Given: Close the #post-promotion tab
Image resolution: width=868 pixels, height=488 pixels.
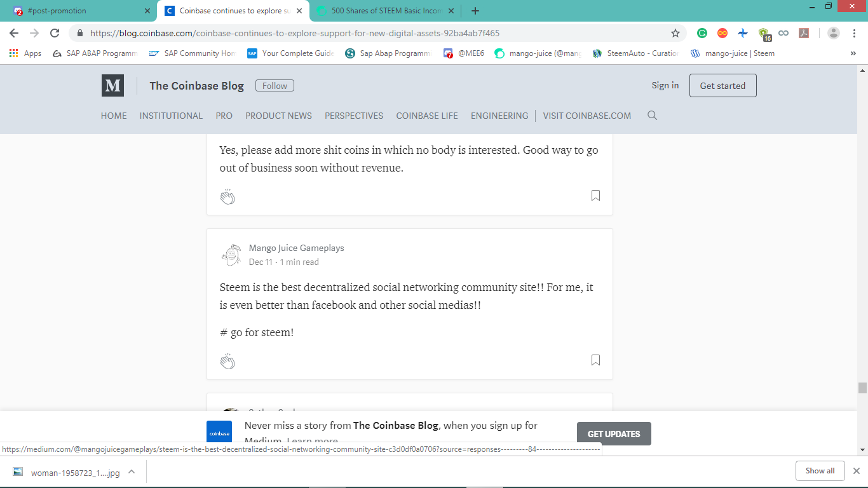Looking at the screenshot, I should 147,11.
